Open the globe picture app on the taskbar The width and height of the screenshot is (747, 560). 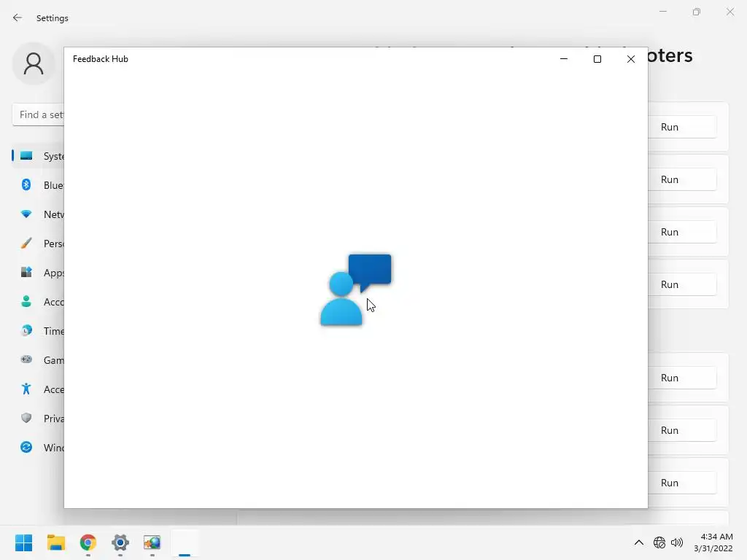(x=152, y=542)
